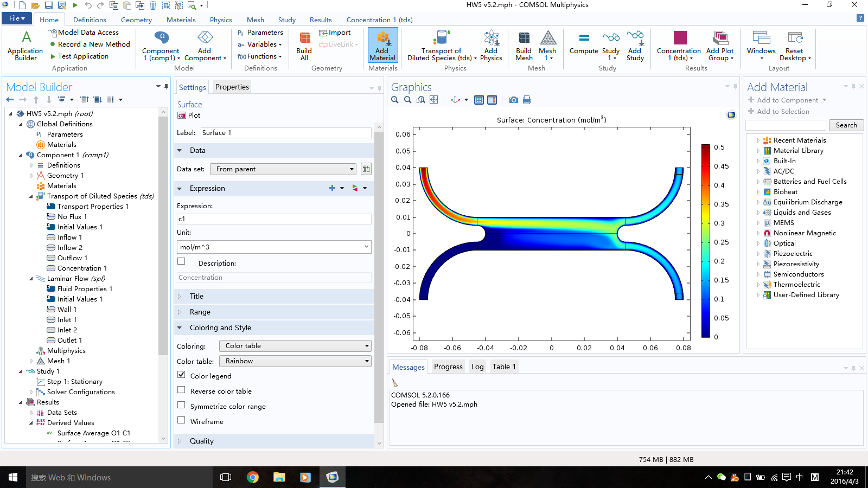Click the Add Material ribbon button

(x=382, y=46)
